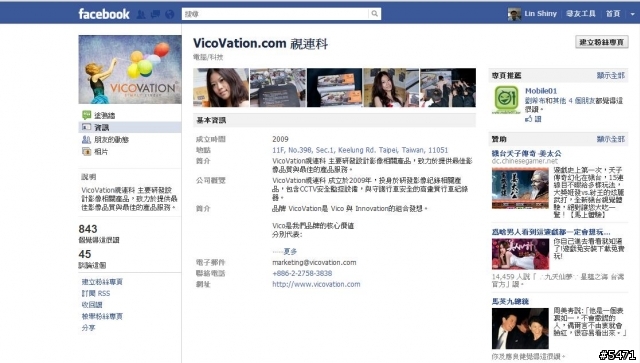This screenshot has width=640, height=363.
Task: Open the notifications globe icon
Action: (x=169, y=14)
